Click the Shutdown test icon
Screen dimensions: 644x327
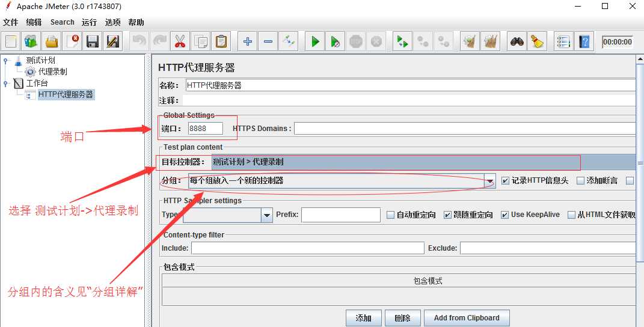pyautogui.click(x=376, y=41)
